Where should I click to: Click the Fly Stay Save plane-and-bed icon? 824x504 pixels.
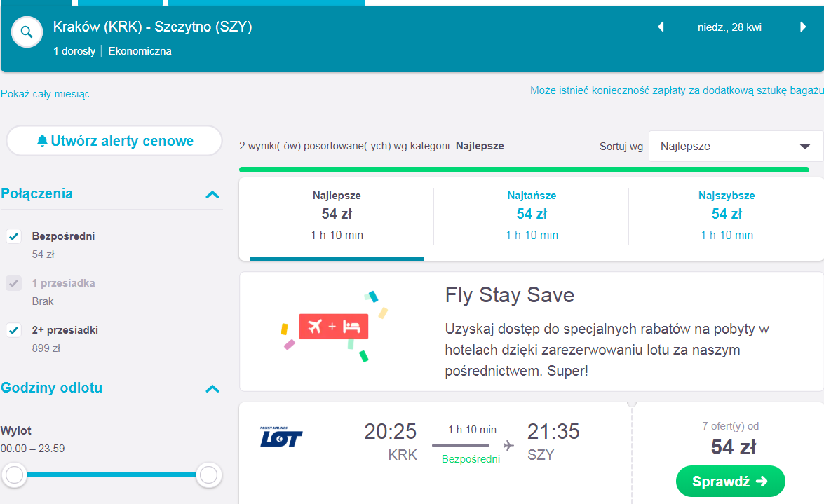click(334, 327)
